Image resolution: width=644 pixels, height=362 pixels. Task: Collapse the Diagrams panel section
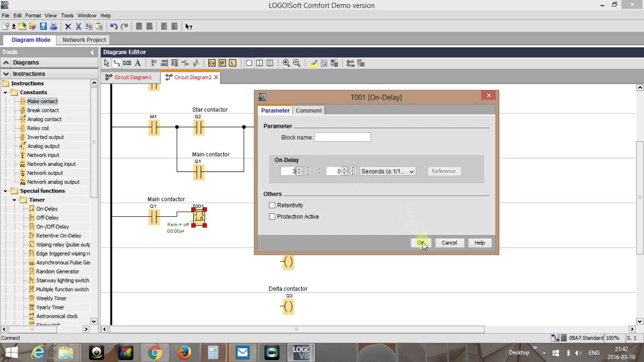pyautogui.click(x=6, y=62)
